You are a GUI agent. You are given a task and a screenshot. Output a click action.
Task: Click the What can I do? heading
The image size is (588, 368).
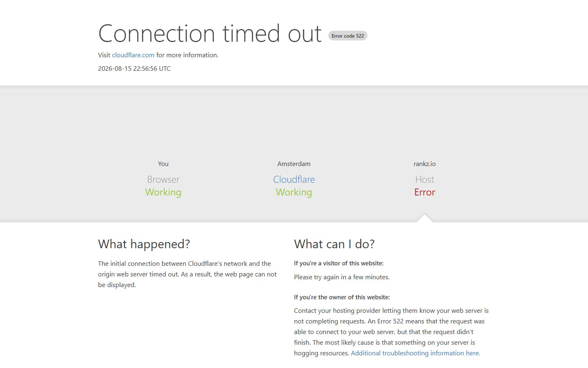click(334, 244)
